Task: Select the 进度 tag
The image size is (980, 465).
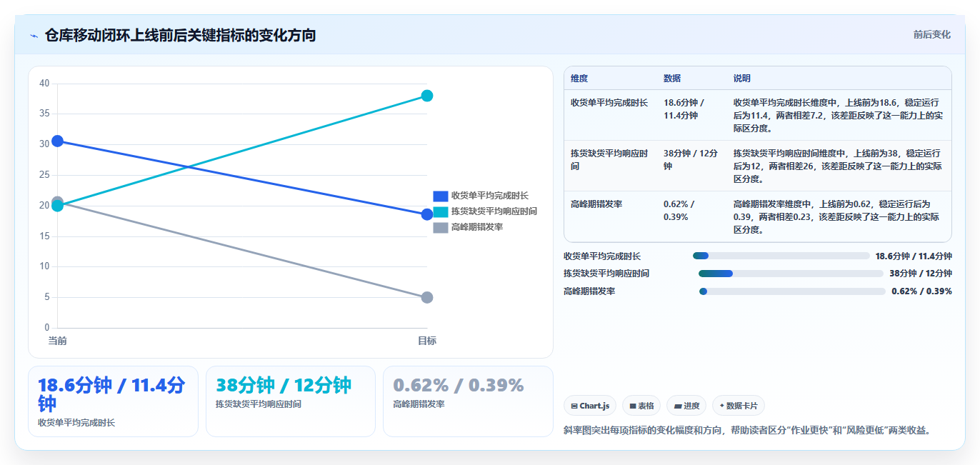Action: (686, 406)
